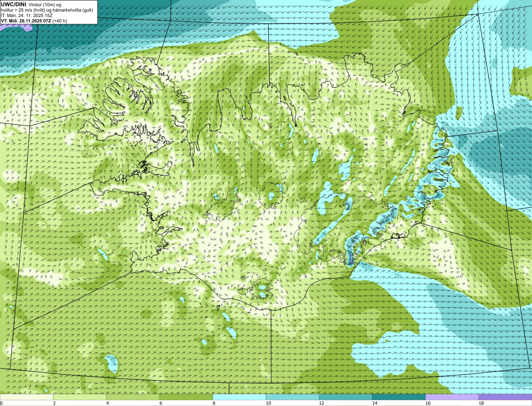The image size is (532, 406).
Task: Select the dark teal legend swatch for 14–16 m/s
Action: (x=399, y=397)
